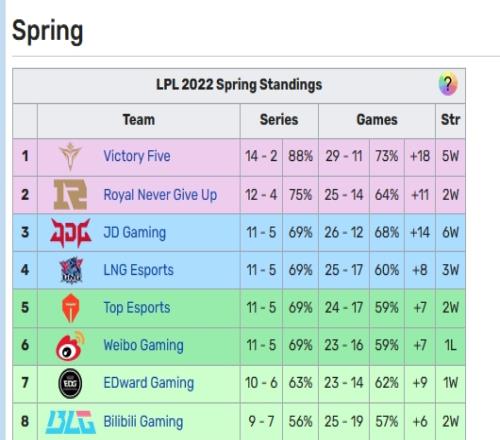
Task: Follow the LNG Esports link
Action: [138, 270]
